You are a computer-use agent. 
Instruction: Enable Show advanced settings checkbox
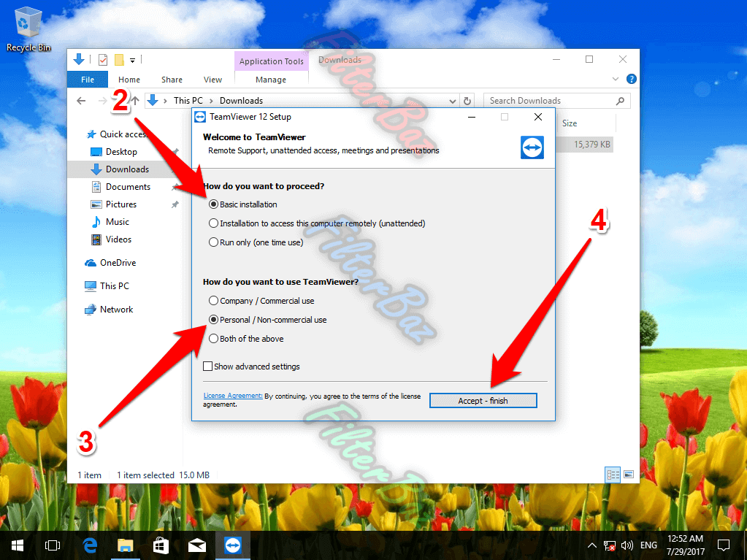point(208,367)
